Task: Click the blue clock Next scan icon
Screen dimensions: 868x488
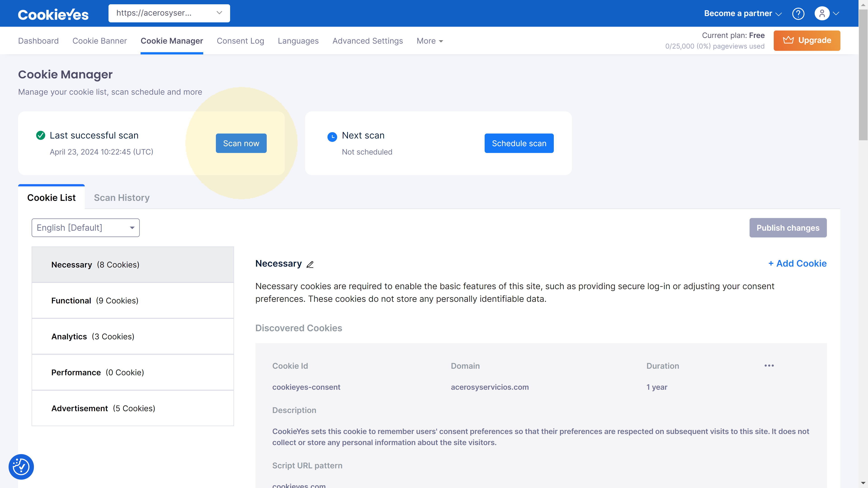Action: pos(332,137)
